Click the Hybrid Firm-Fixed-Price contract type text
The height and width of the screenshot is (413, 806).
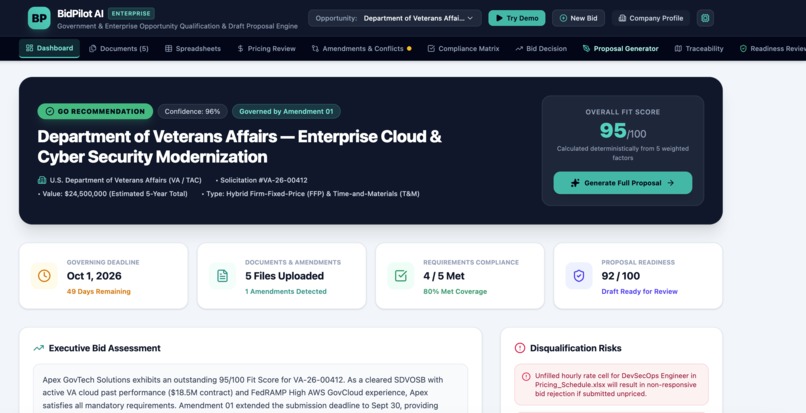313,194
